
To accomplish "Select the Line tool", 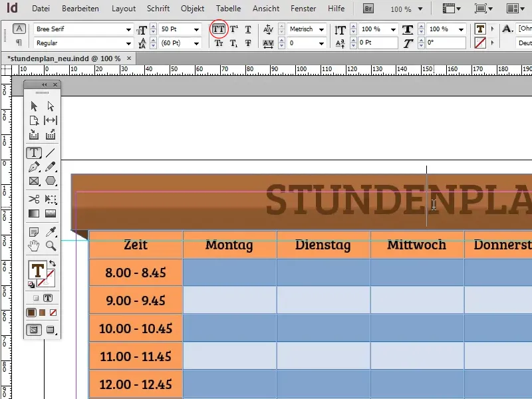I will [51, 153].
